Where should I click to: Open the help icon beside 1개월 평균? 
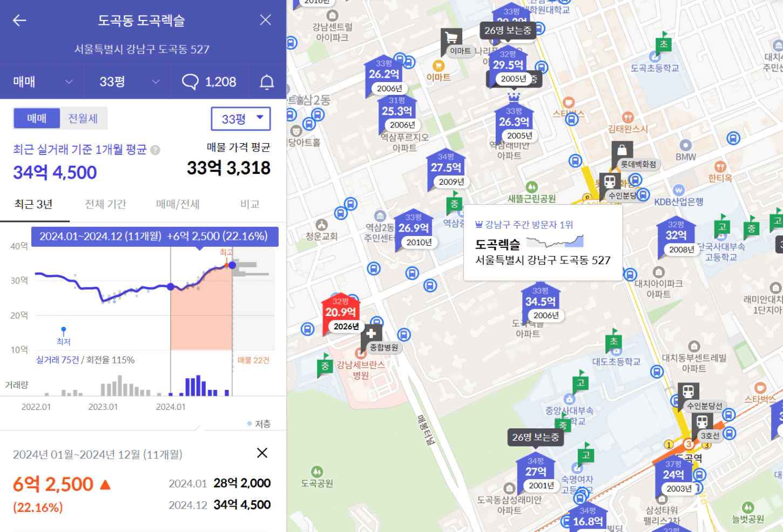tap(156, 150)
